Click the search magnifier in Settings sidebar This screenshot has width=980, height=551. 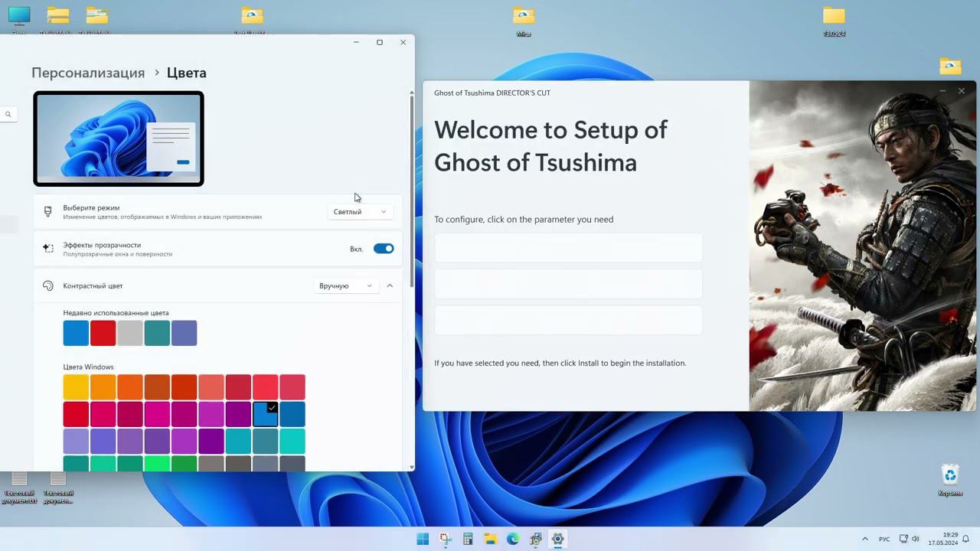click(8, 114)
